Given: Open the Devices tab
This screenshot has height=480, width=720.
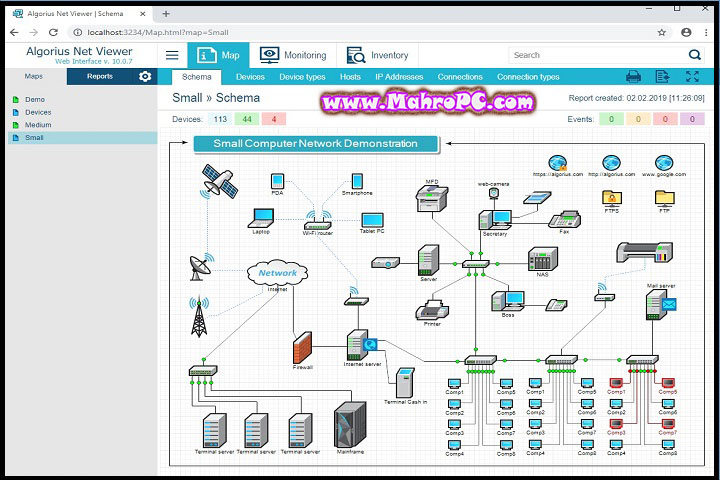Looking at the screenshot, I should pos(250,77).
